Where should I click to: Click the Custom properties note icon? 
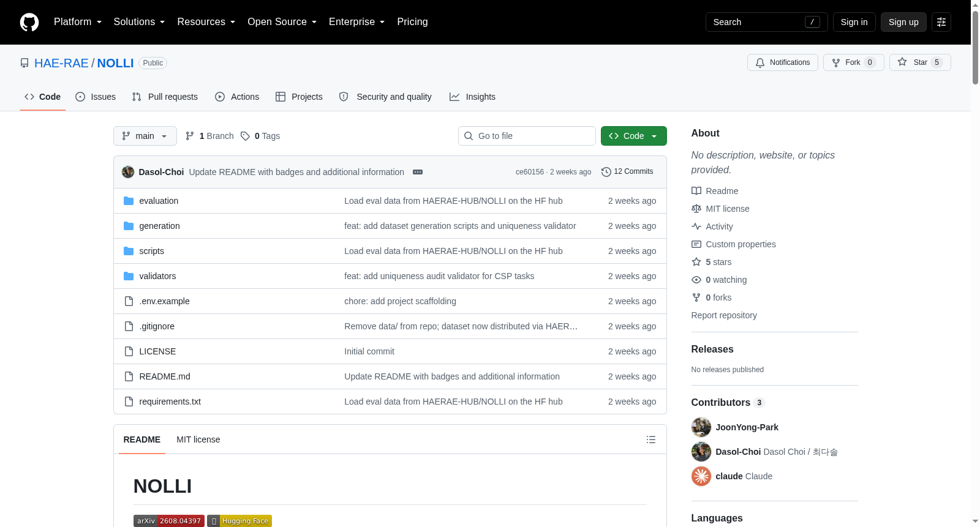pos(696,244)
